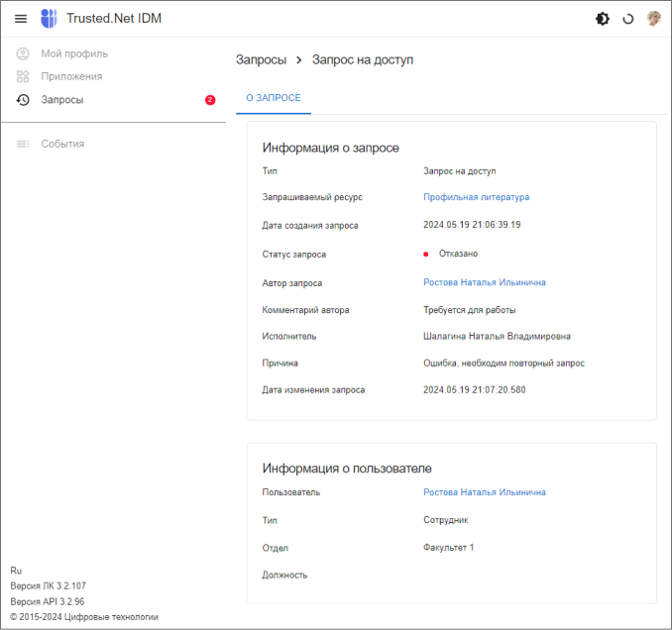Image resolution: width=672 pixels, height=630 pixels.
Task: Open Пользователь Ростова Наталья Ильинична link
Action: pos(485,492)
